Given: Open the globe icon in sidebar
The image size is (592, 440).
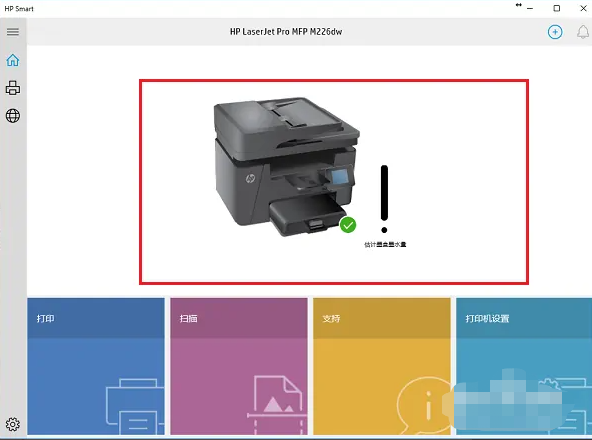Looking at the screenshot, I should tap(13, 116).
